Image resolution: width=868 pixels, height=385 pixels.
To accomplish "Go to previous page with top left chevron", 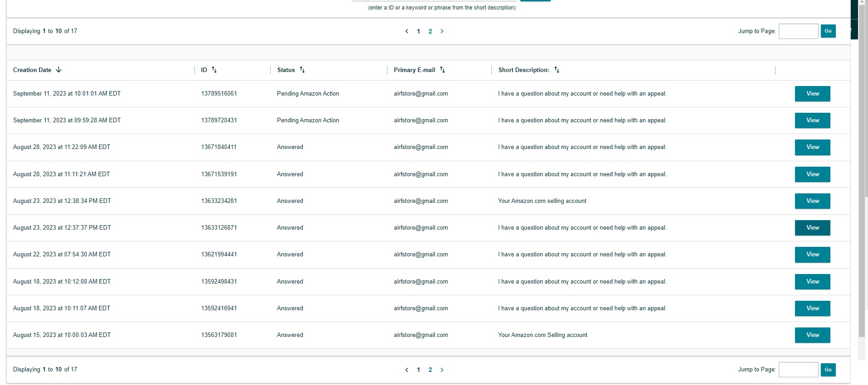I will [x=407, y=31].
